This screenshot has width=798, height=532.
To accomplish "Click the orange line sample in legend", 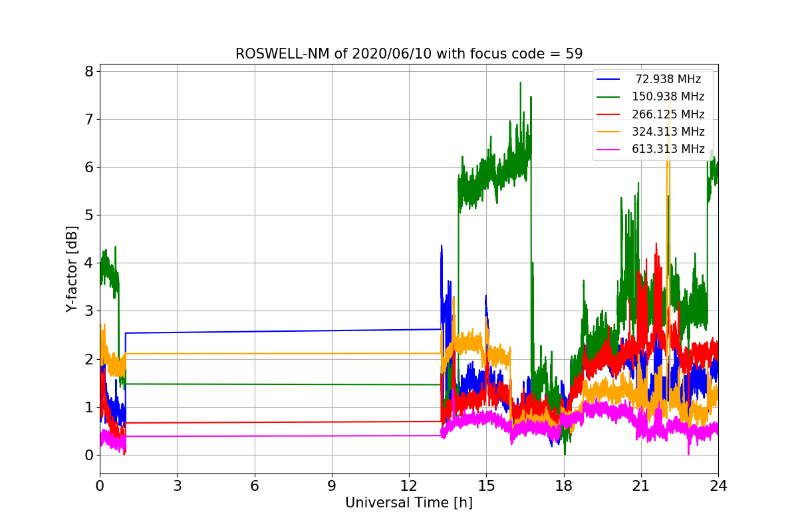I will pyautogui.click(x=608, y=132).
